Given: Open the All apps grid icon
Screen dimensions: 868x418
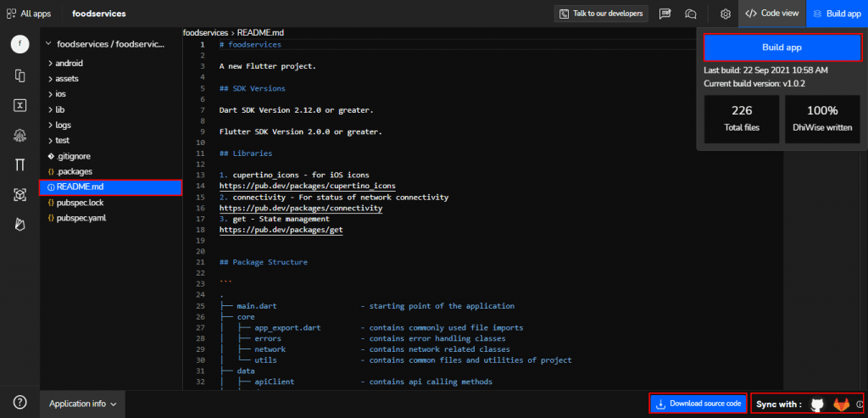Looking at the screenshot, I should click(x=11, y=14).
